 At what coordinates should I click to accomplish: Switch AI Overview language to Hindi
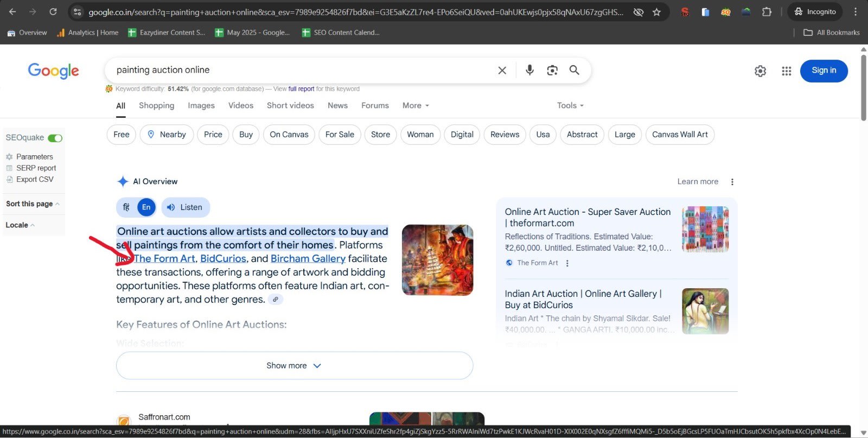coord(126,207)
